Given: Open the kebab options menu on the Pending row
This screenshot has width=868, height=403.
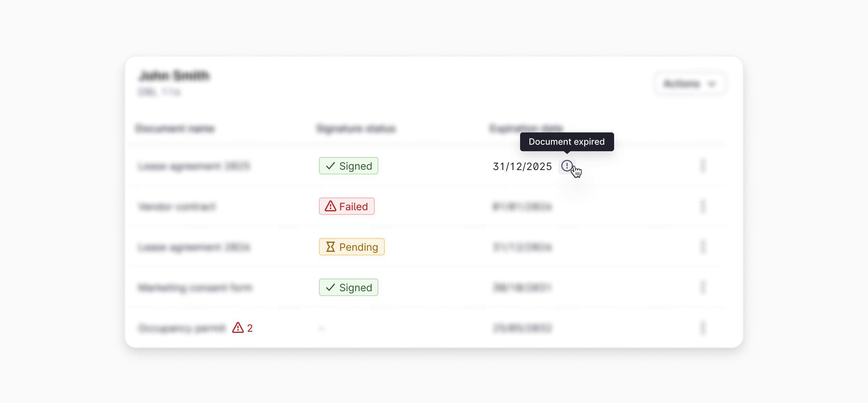Looking at the screenshot, I should coord(703,247).
